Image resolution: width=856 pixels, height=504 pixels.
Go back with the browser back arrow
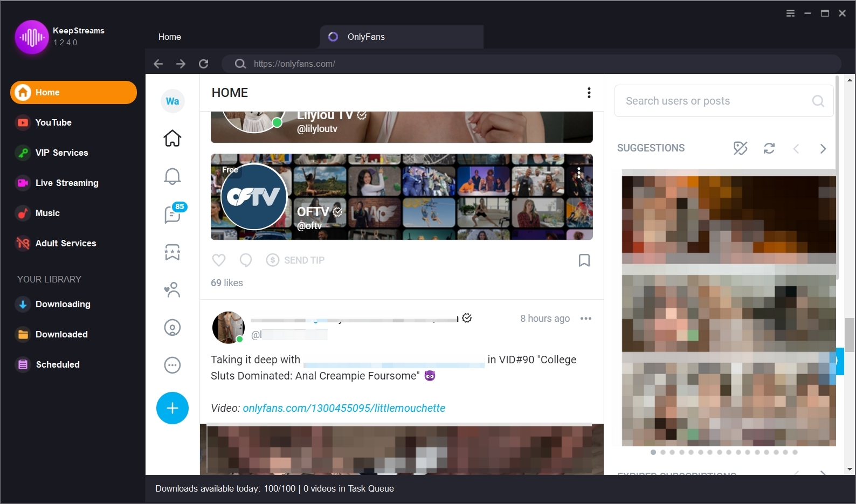click(158, 64)
